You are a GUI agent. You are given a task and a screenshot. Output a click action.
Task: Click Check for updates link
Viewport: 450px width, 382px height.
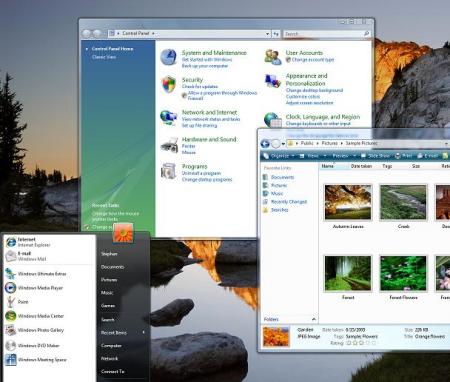200,87
